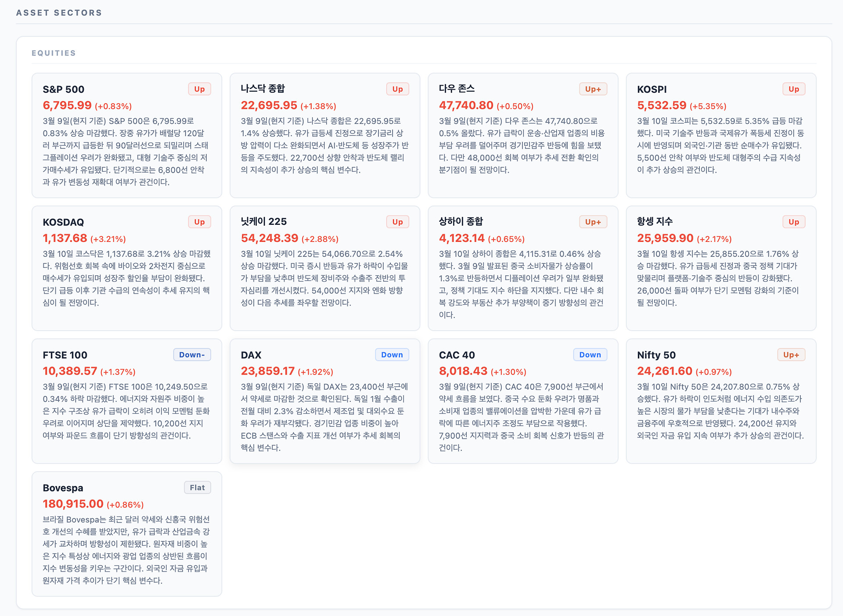Click the S&P 500 index title
843x616 pixels.
click(x=64, y=90)
